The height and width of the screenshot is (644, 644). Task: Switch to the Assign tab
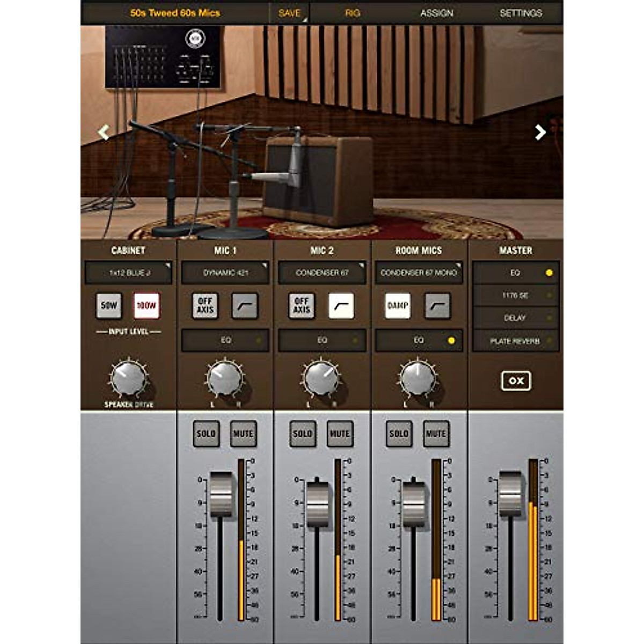point(436,13)
